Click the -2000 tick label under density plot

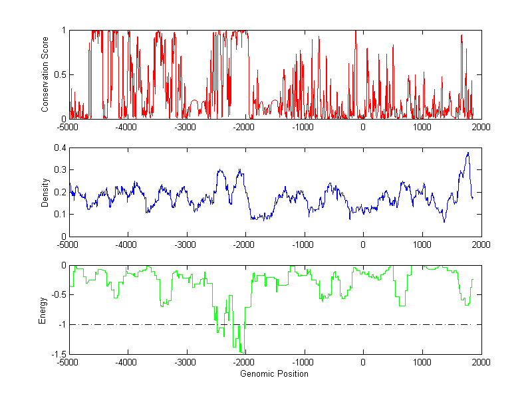(x=245, y=245)
